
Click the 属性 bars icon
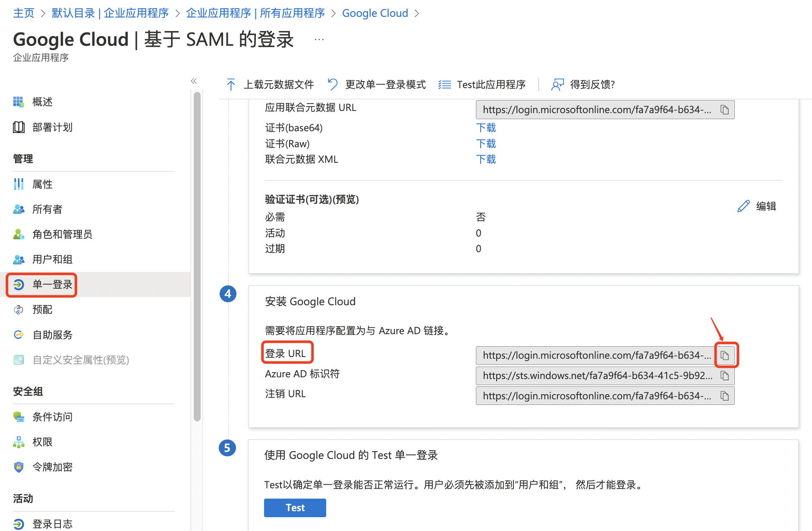click(19, 184)
